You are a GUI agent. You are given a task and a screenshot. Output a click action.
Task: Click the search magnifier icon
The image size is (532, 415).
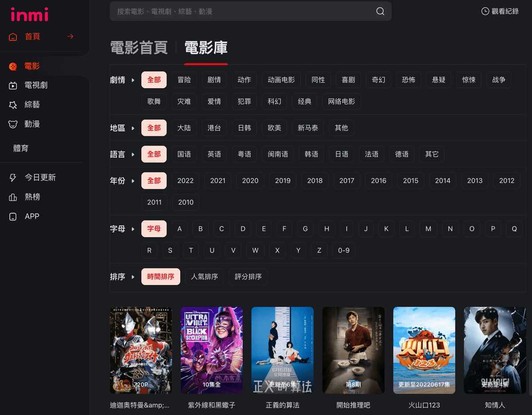point(380,12)
